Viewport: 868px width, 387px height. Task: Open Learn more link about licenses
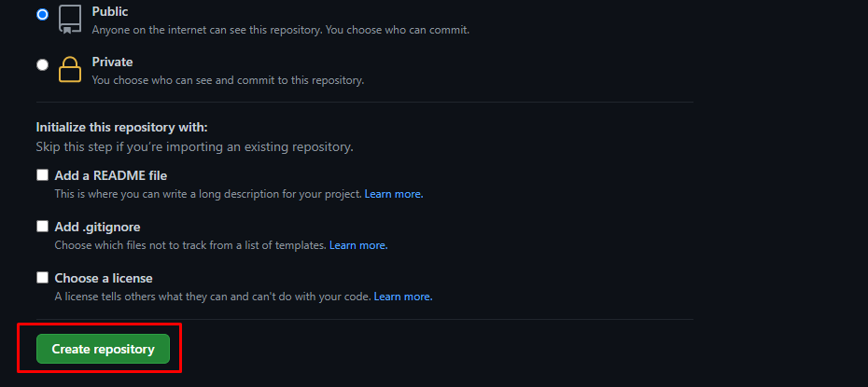pyautogui.click(x=403, y=297)
